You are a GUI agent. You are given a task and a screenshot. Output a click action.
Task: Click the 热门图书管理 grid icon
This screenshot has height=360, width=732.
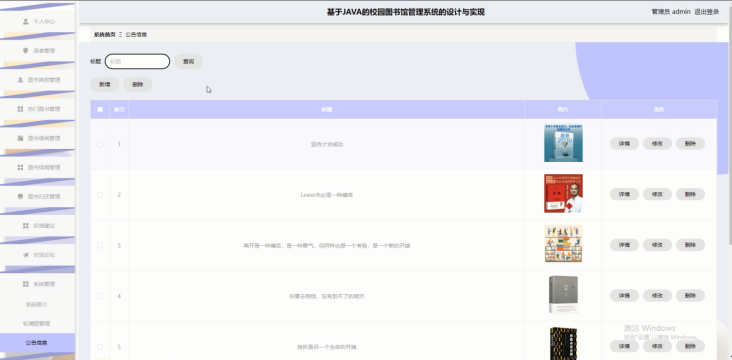[x=20, y=109]
